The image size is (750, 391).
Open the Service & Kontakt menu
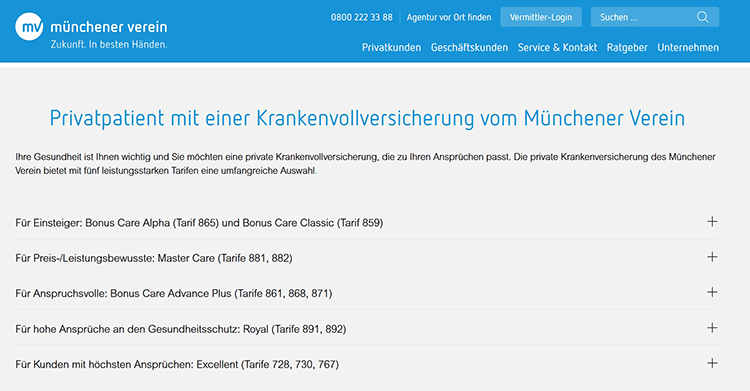[x=557, y=47]
